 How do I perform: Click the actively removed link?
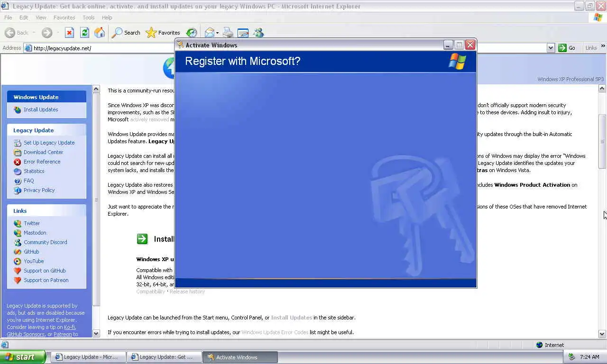pos(149,119)
